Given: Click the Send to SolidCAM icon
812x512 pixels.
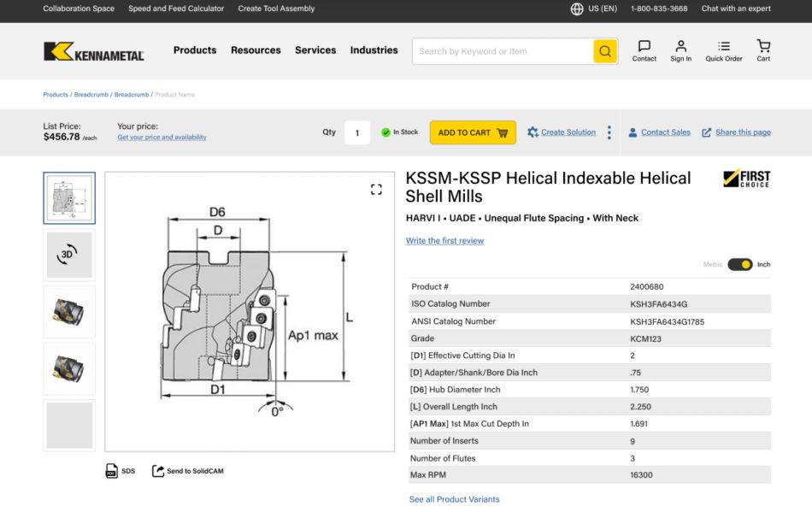Looking at the screenshot, I should tap(158, 471).
